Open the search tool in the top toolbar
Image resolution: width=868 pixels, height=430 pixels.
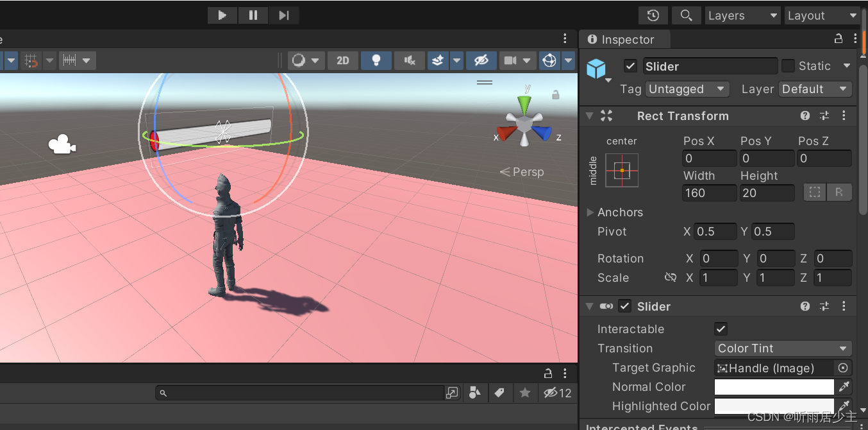tap(686, 15)
